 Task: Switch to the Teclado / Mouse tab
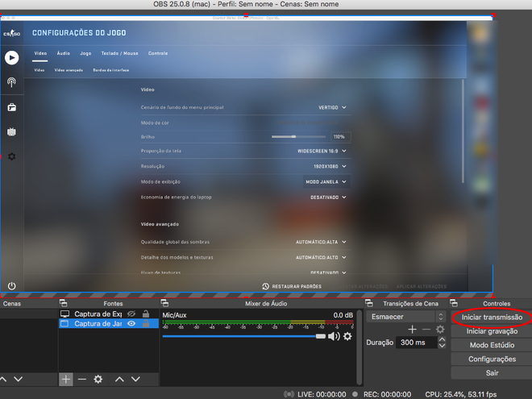point(120,53)
